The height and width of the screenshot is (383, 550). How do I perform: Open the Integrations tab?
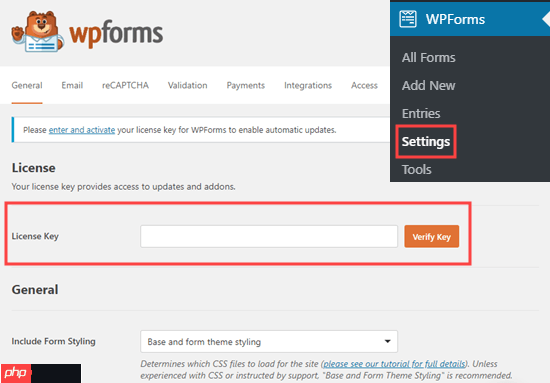(x=308, y=85)
